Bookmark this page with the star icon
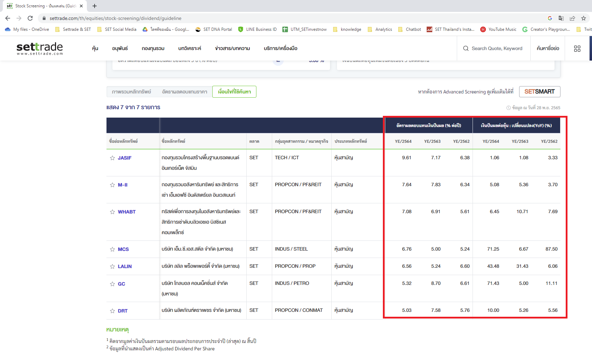The image size is (592, 364). 584,18
